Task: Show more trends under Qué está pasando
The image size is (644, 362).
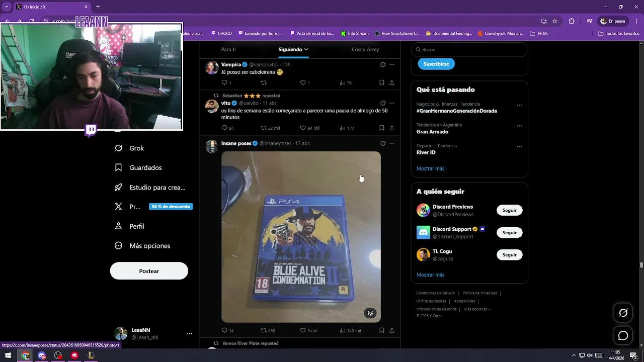Action: [x=430, y=168]
